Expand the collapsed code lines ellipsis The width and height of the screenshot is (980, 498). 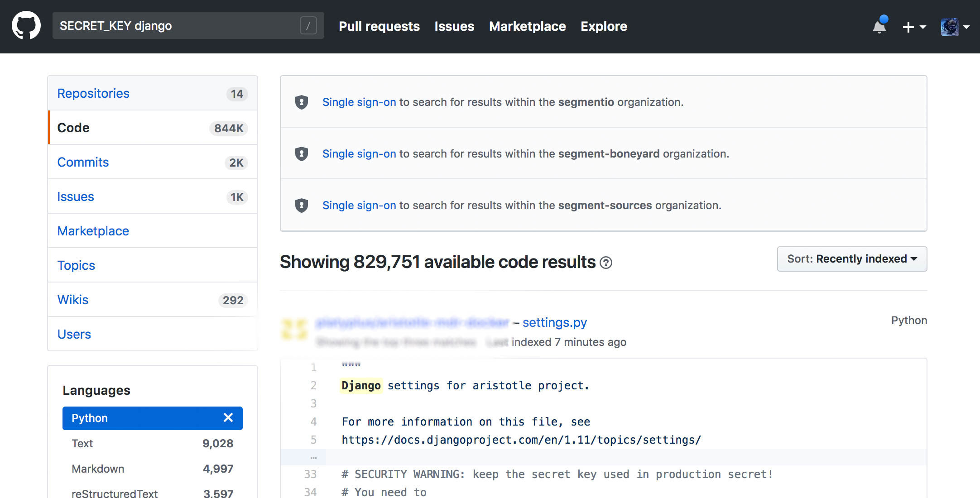[313, 457]
